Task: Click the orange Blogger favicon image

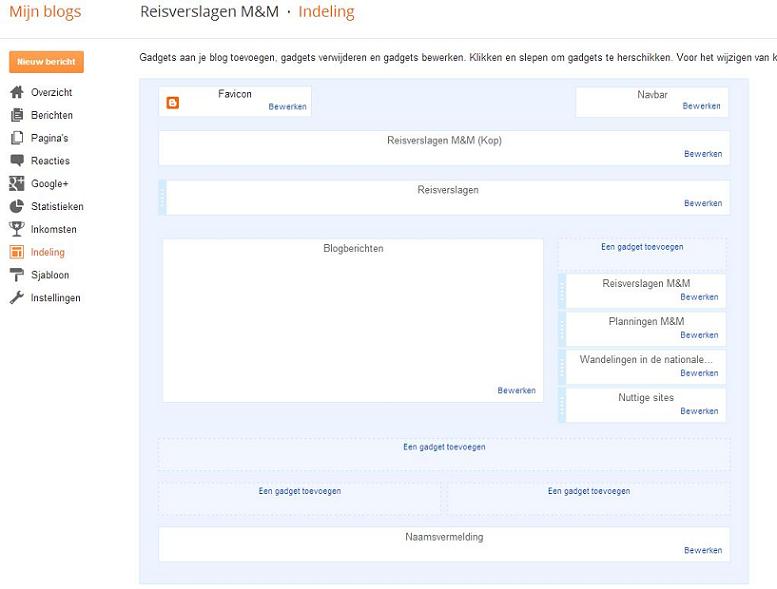Action: pos(173,102)
